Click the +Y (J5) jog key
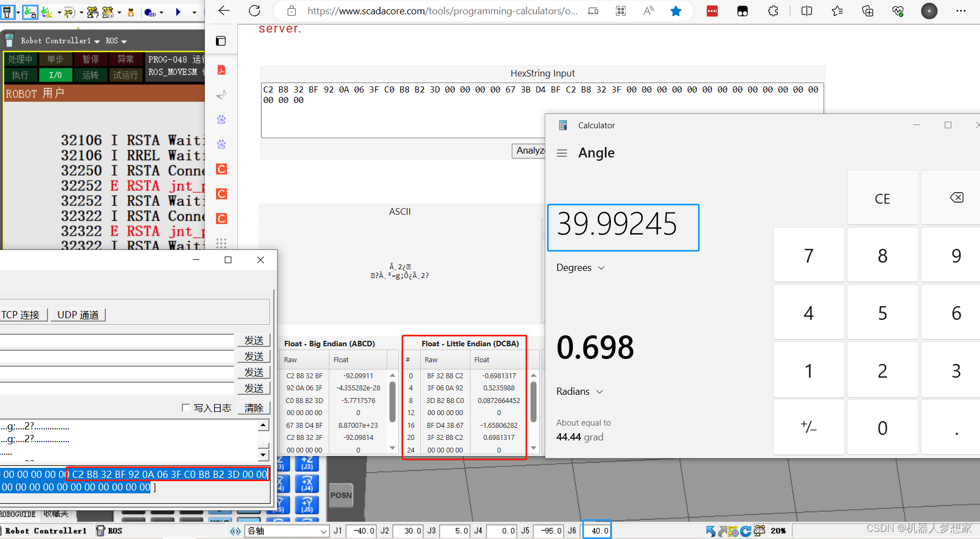The width and height of the screenshot is (980, 539). click(307, 505)
